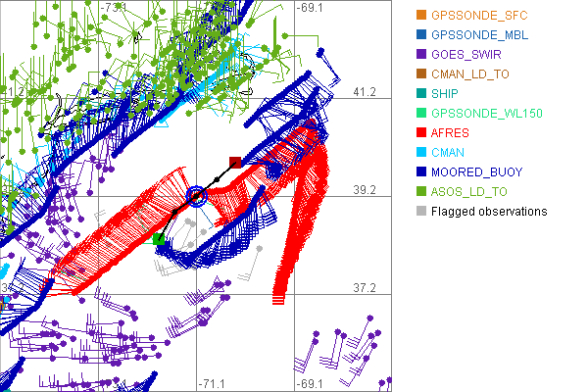
Task: Click the ASOS_LD_TO legend label
Action: pos(472,191)
